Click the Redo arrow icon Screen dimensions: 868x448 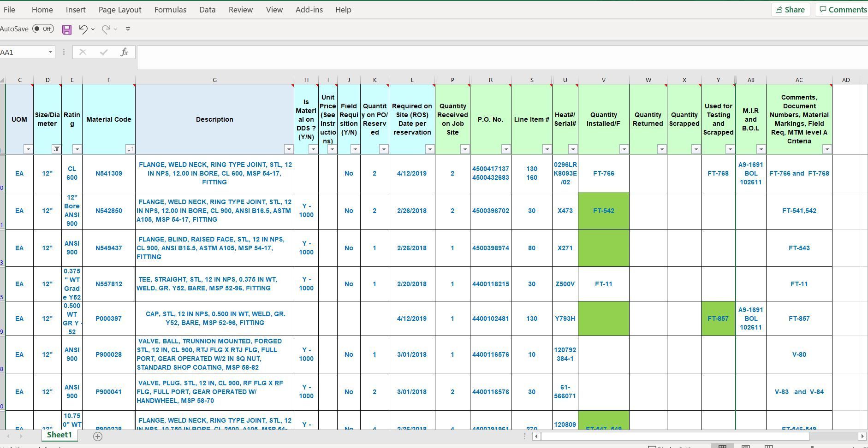[x=106, y=29]
